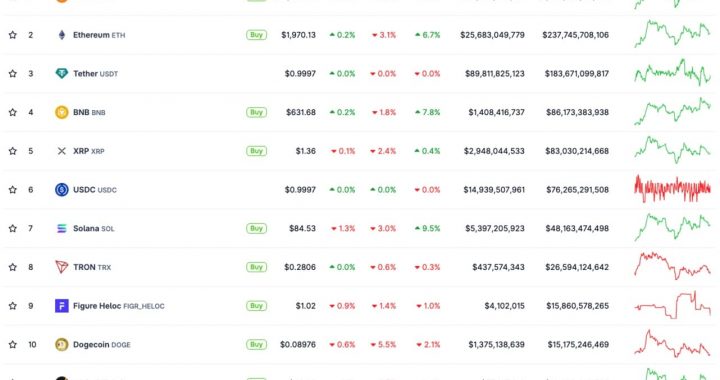Select Ethereum volume $25,683,049,779

click(x=492, y=35)
